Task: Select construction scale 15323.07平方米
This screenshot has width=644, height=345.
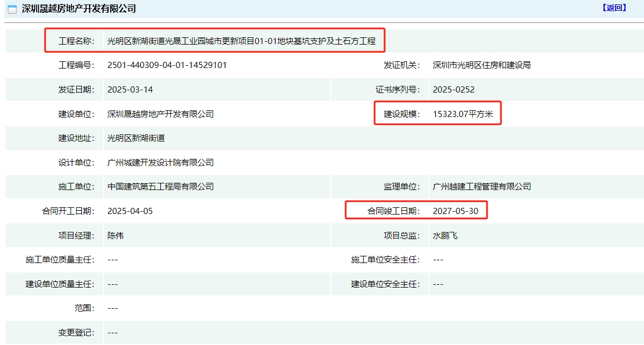Action: point(463,114)
